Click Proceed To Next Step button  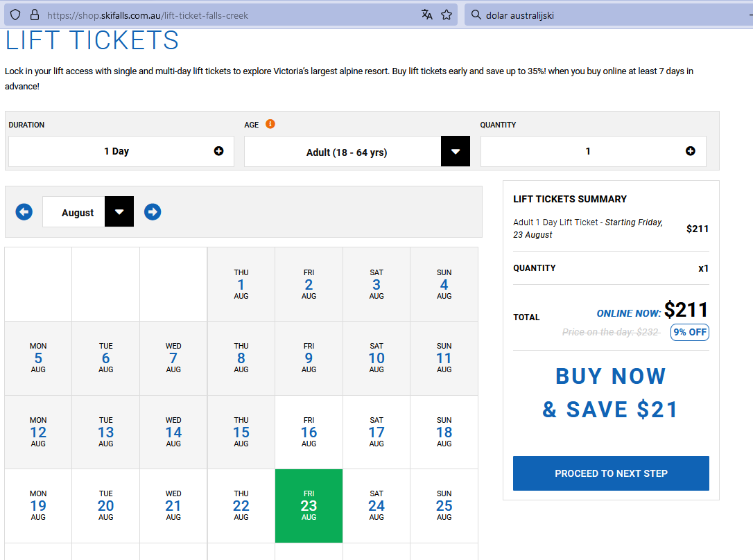(611, 473)
